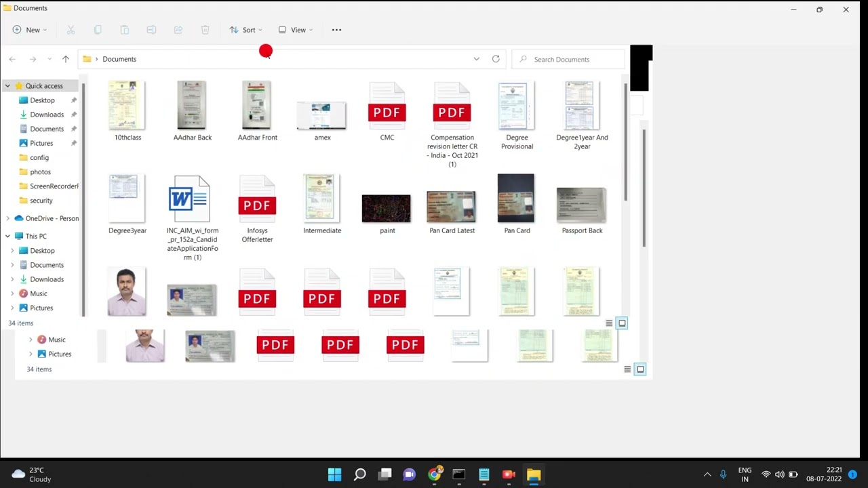Open the security folder in sidebar
Image resolution: width=868 pixels, height=488 pixels.
click(x=41, y=201)
